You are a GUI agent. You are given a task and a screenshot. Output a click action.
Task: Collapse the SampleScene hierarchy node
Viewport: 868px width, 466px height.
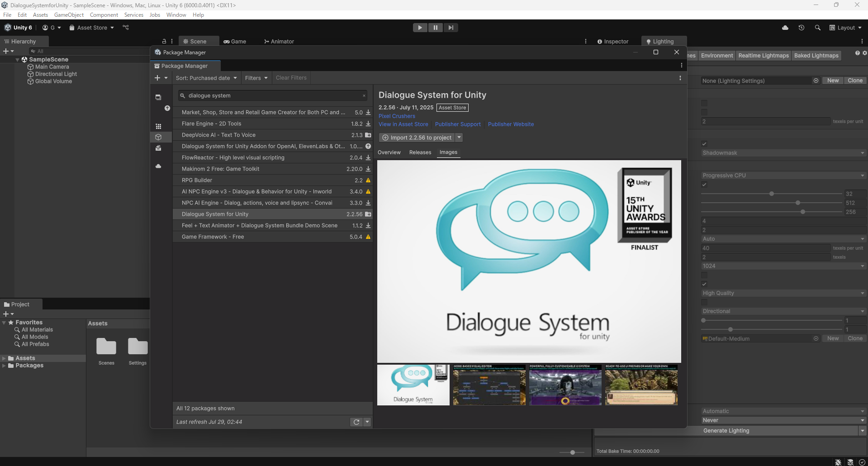(x=18, y=59)
